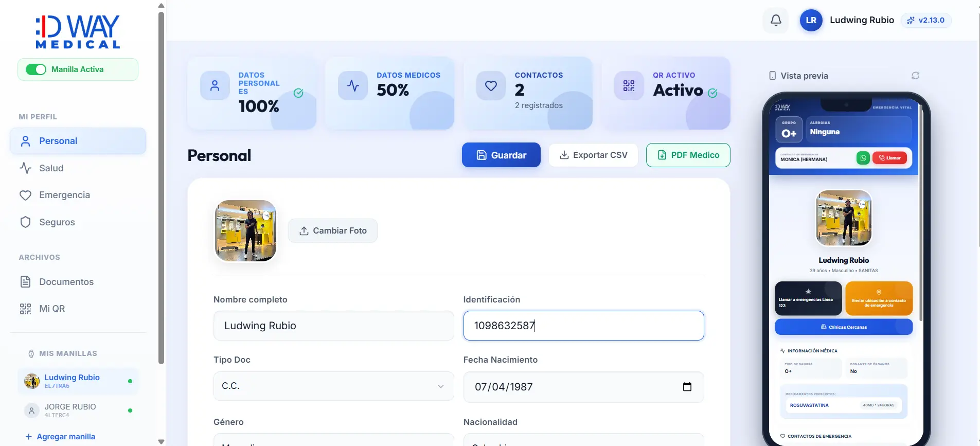Open the Ludwing Rubio account menu
This screenshot has width=980, height=446.
point(862,20)
